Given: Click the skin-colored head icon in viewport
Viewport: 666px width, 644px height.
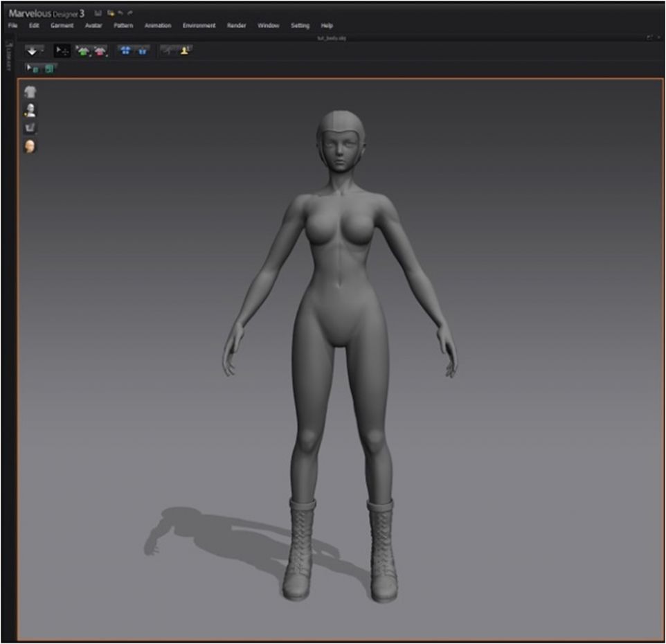Looking at the screenshot, I should pos(30,146).
